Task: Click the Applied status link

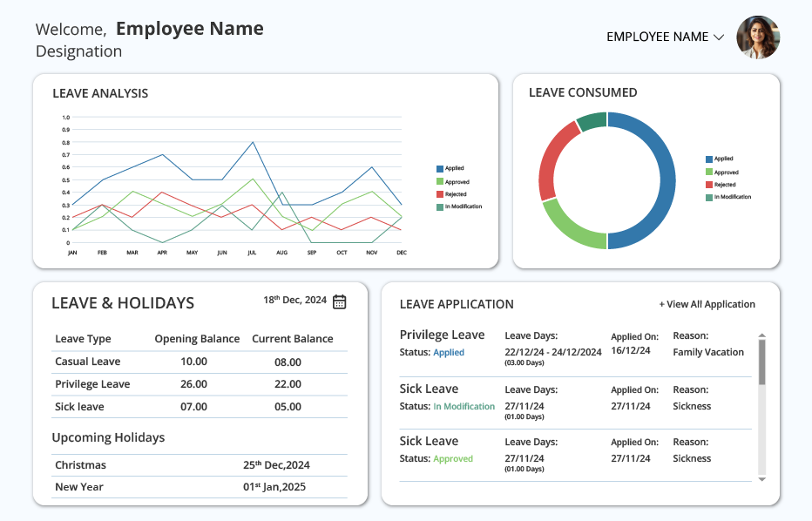Action: point(449,353)
